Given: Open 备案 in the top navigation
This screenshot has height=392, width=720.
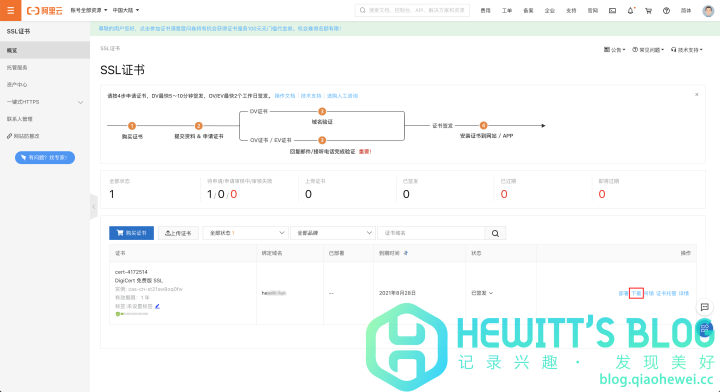Looking at the screenshot, I should tap(528, 11).
